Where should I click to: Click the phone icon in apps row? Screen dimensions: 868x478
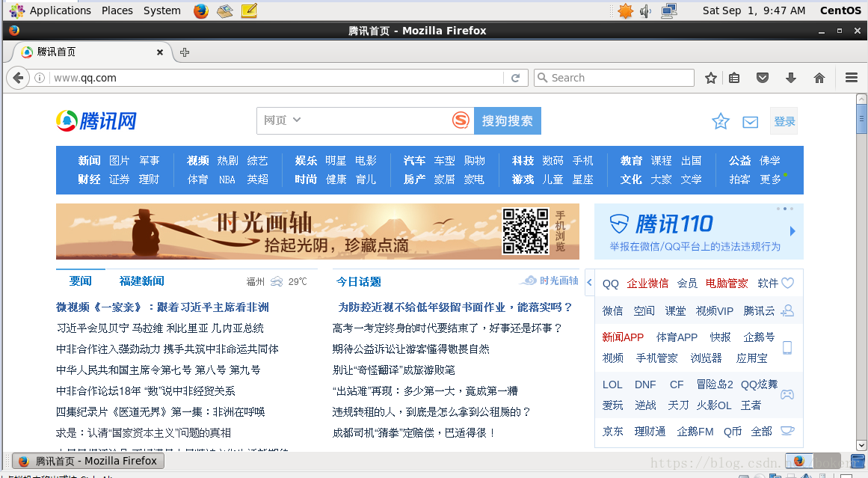787,347
